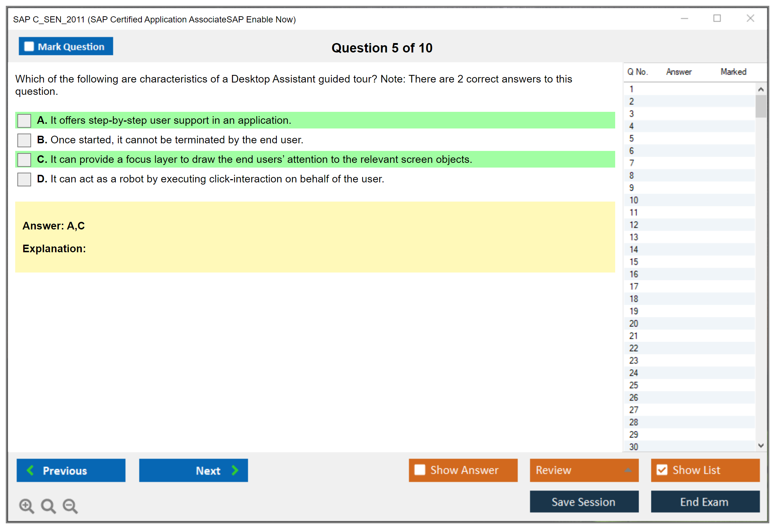The height and width of the screenshot is (532, 778).
Task: Check answer option C checkbox
Action: coord(24,160)
